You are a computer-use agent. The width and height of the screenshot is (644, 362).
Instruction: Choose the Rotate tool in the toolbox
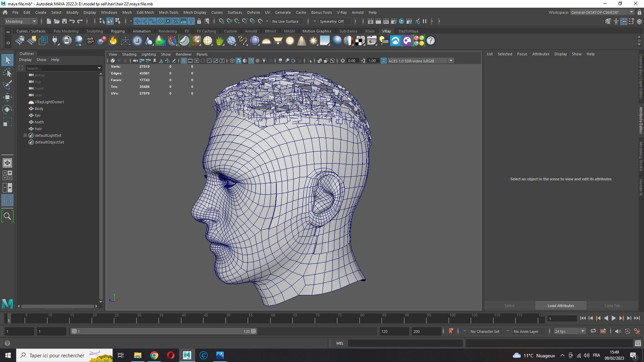point(7,109)
